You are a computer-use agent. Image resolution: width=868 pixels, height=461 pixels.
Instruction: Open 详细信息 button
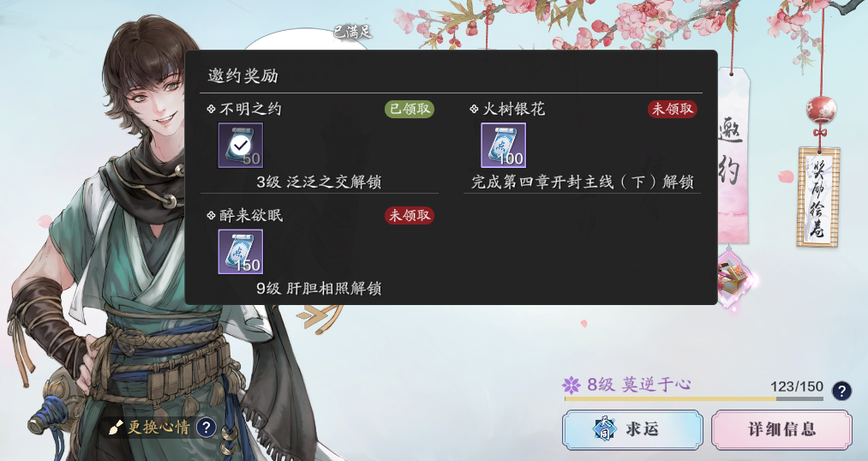coord(781,429)
